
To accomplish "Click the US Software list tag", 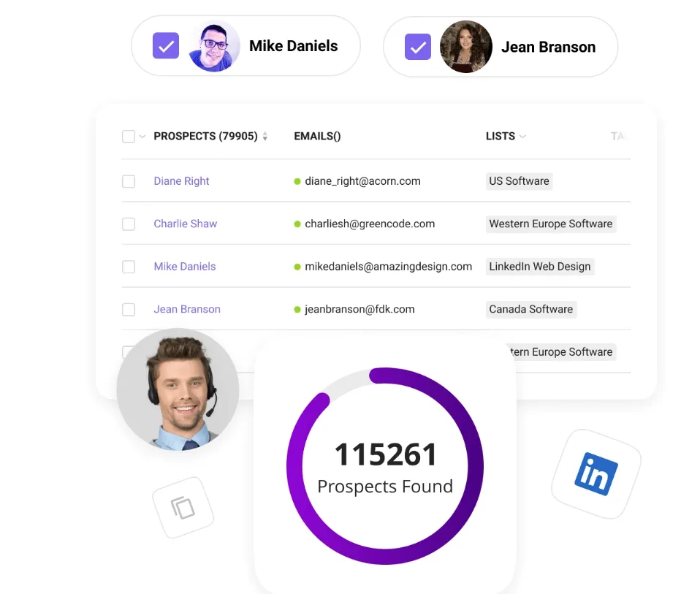I will tap(520, 181).
